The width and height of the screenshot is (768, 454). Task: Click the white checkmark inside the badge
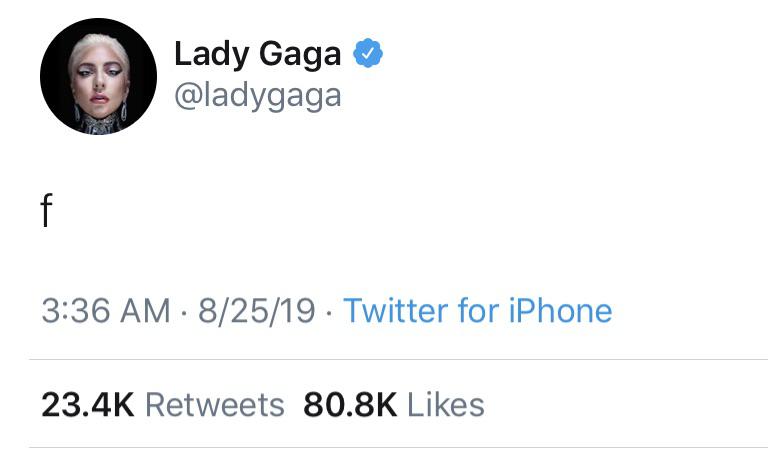click(368, 53)
